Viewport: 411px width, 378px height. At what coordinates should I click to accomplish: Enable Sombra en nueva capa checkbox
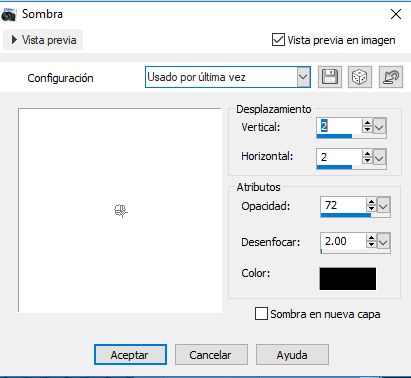click(x=261, y=314)
